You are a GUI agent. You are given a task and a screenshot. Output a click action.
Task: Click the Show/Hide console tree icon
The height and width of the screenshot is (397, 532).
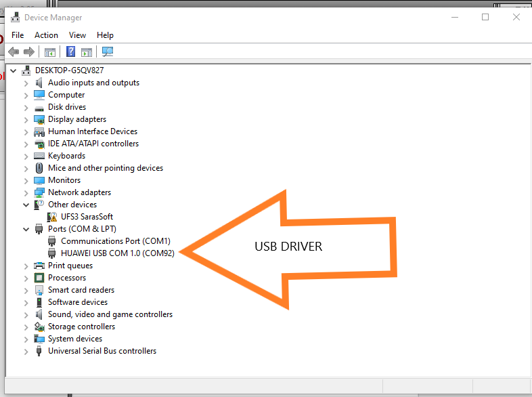coord(50,52)
